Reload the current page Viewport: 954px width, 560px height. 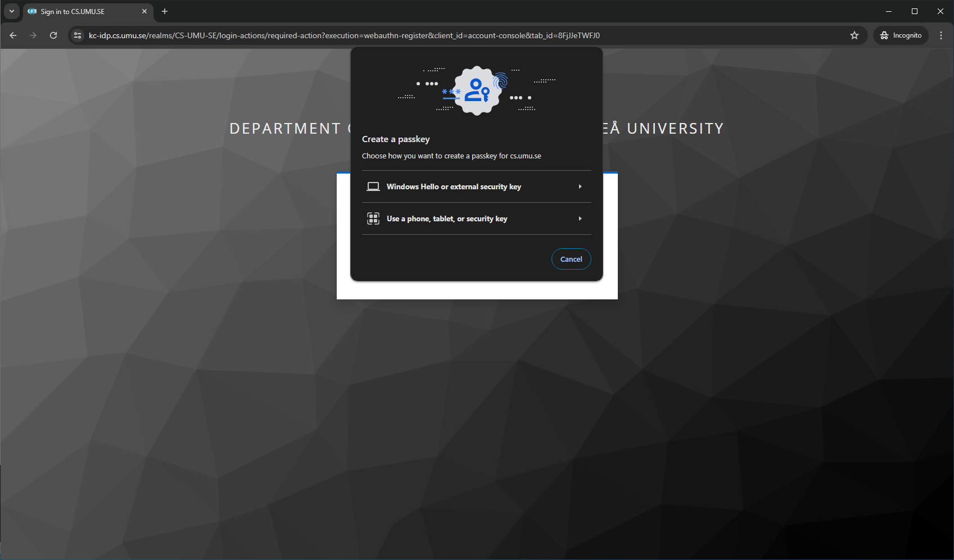pos(53,35)
